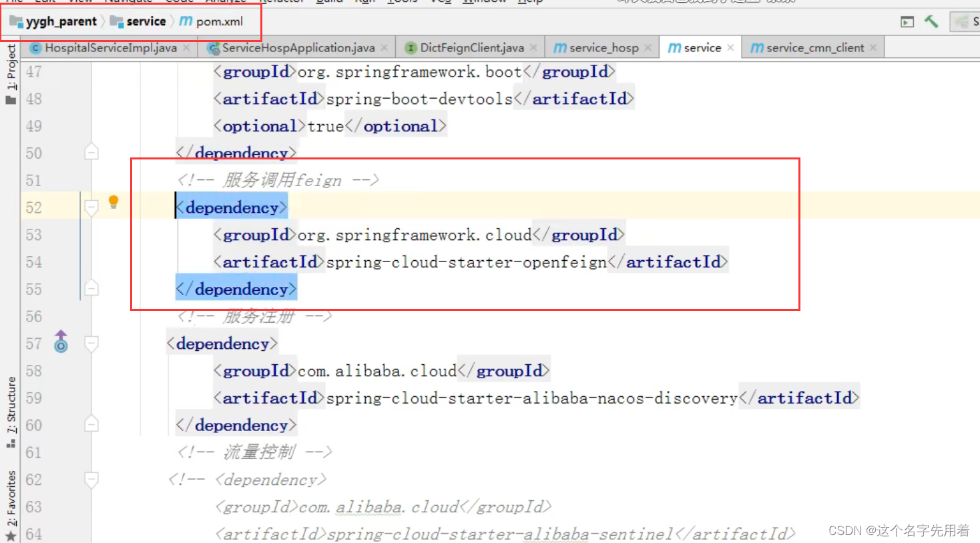980x543 pixels.
Task: Collapse the dependency block at line 52
Action: point(91,208)
